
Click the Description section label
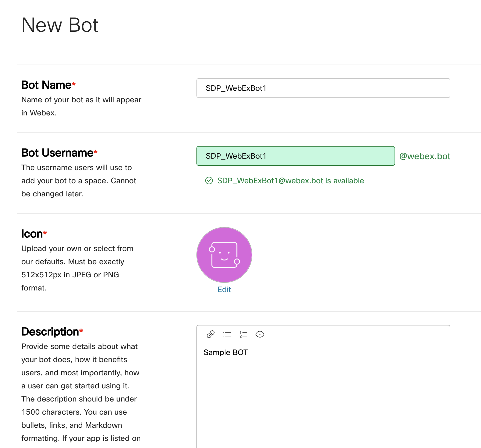(x=50, y=332)
